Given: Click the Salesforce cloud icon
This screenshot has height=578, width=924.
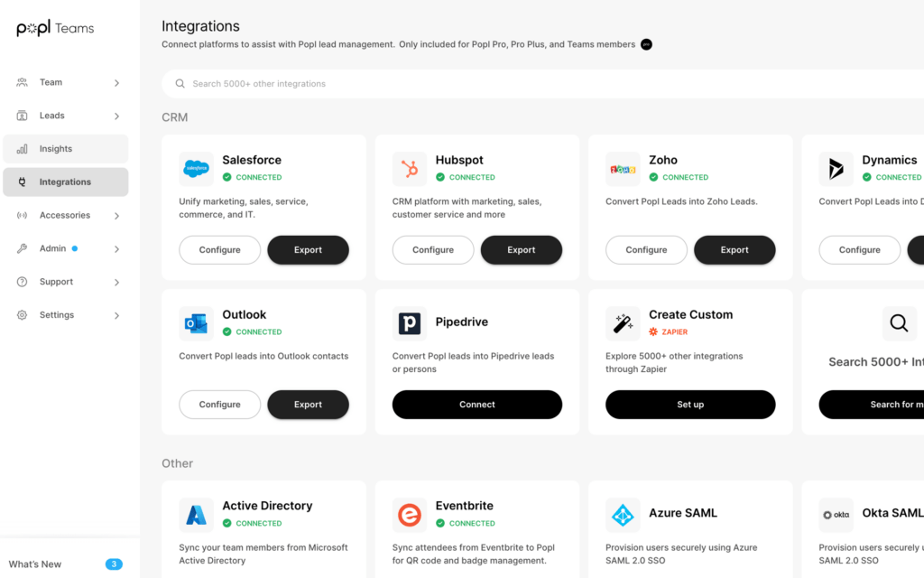Looking at the screenshot, I should [198, 168].
